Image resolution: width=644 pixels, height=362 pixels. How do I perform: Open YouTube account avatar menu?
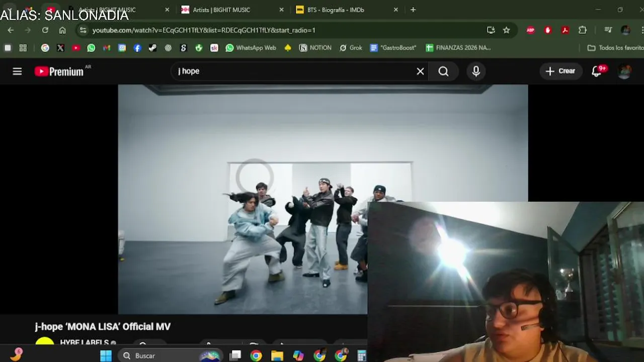(624, 71)
